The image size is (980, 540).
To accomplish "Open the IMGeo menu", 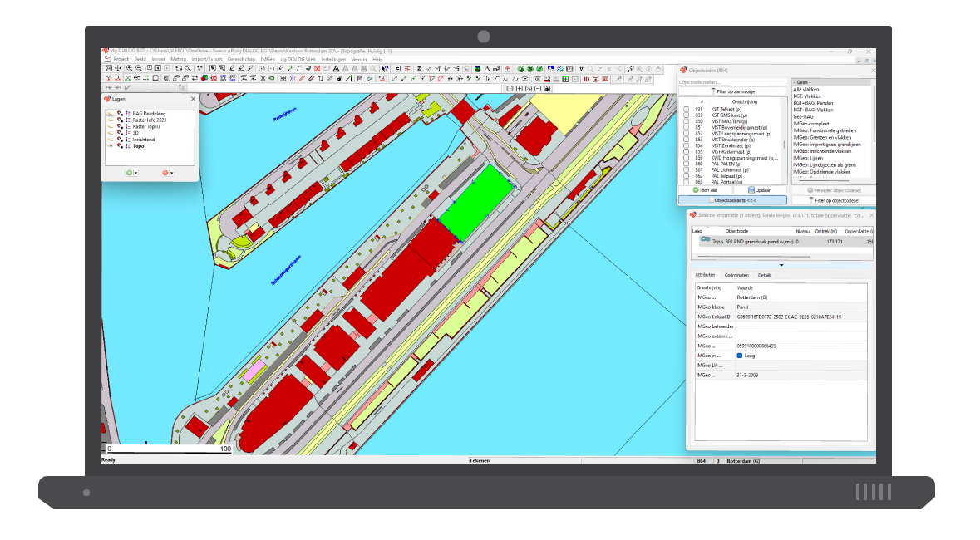I will 268,60.
